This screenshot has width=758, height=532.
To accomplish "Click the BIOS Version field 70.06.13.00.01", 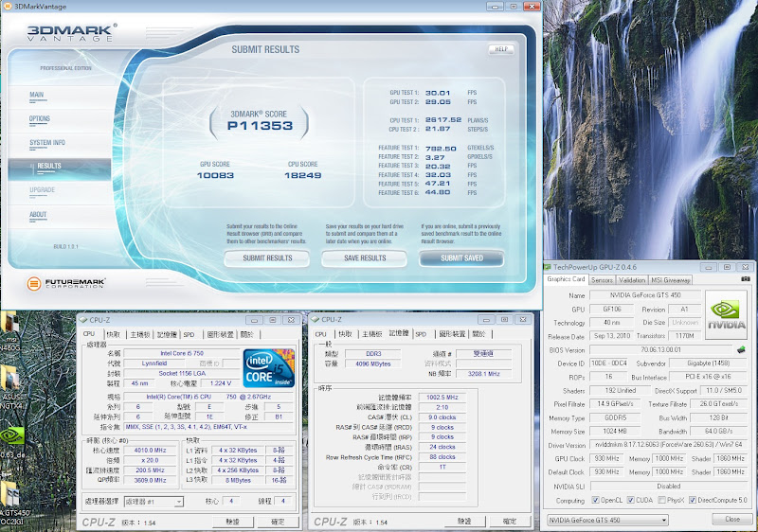I will click(660, 349).
